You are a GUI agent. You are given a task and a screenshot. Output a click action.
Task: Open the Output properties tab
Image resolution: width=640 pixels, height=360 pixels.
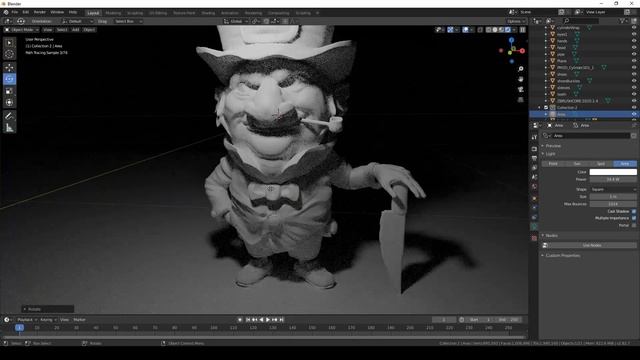534,158
